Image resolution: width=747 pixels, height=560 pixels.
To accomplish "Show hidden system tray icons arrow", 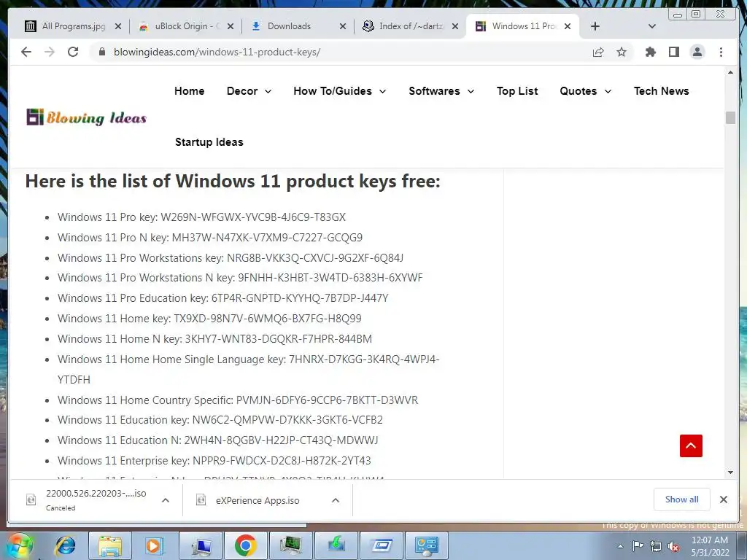I will click(x=620, y=546).
